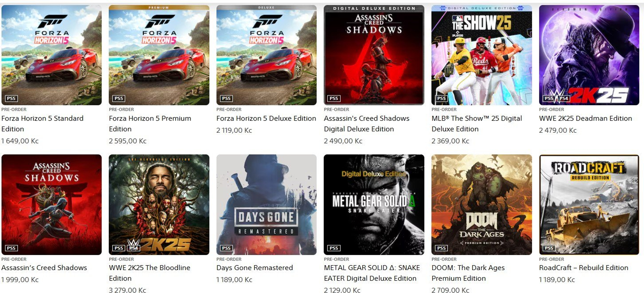Open Metal Gear Solid Snake Eater cover
This screenshot has height=293, width=644.
pos(374,205)
